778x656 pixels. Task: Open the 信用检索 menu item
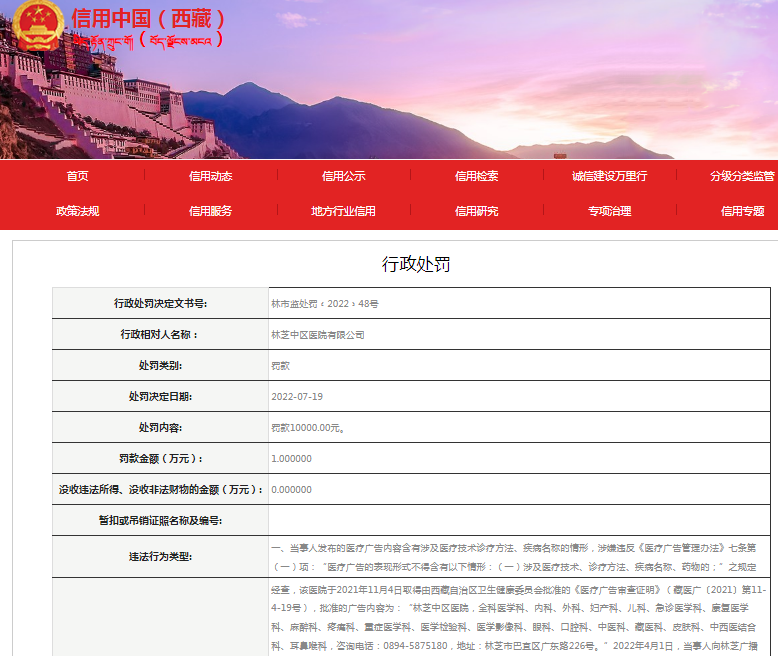point(476,176)
